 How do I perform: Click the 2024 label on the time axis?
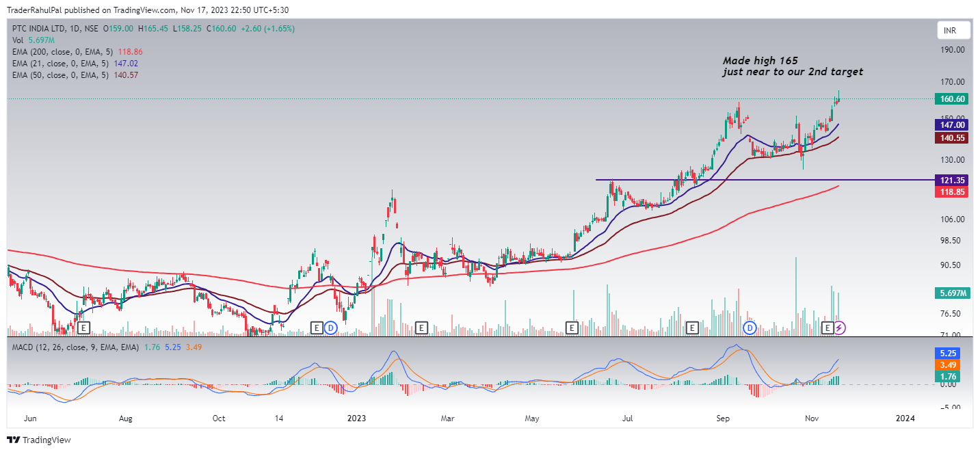coord(905,417)
